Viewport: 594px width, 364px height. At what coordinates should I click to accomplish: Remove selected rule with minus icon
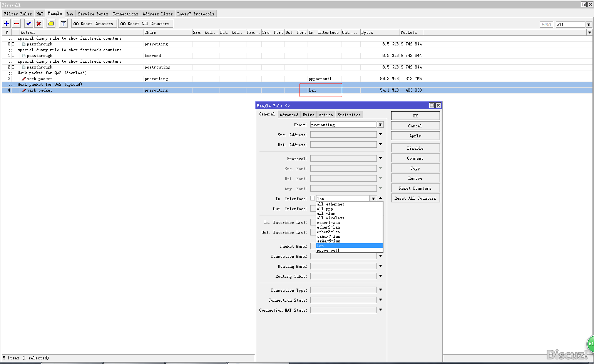(17, 23)
